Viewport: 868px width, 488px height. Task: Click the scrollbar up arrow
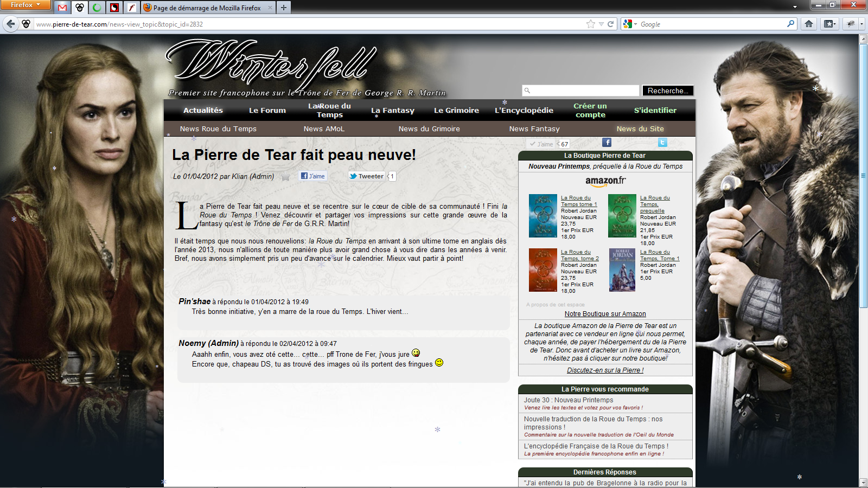[863, 39]
